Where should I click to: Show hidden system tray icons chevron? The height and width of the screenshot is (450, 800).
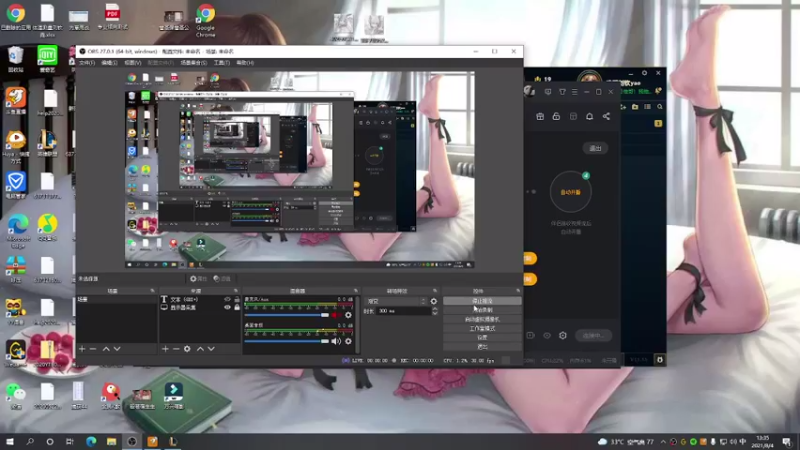[x=663, y=442]
